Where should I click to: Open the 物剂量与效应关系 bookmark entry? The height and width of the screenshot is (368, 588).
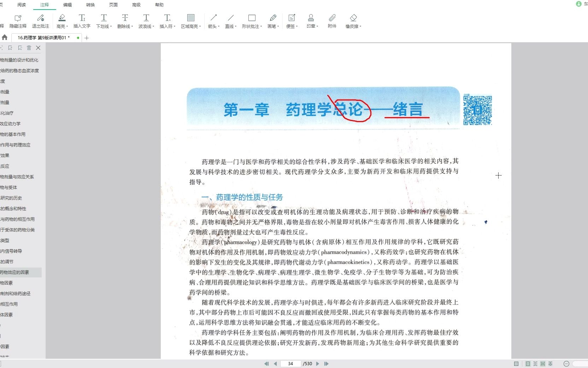17,177
